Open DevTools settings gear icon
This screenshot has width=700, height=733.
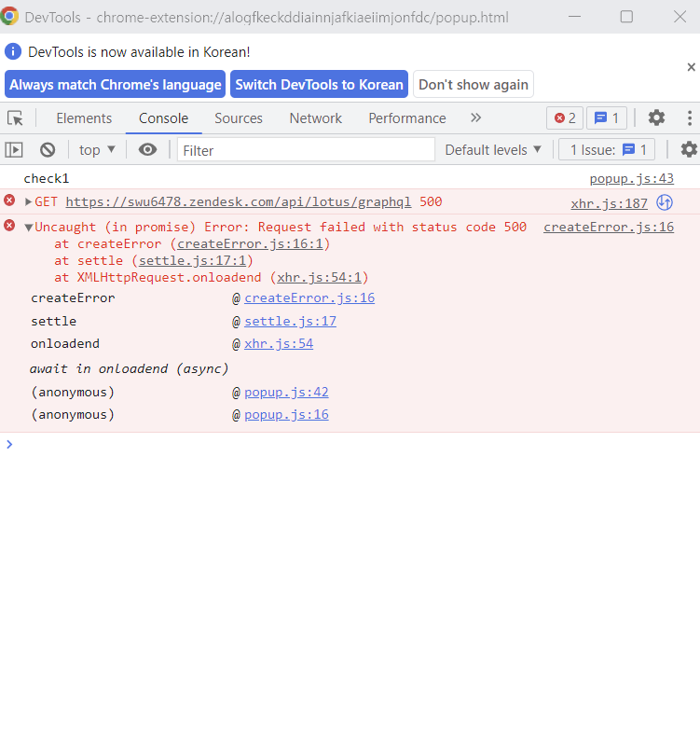point(656,118)
